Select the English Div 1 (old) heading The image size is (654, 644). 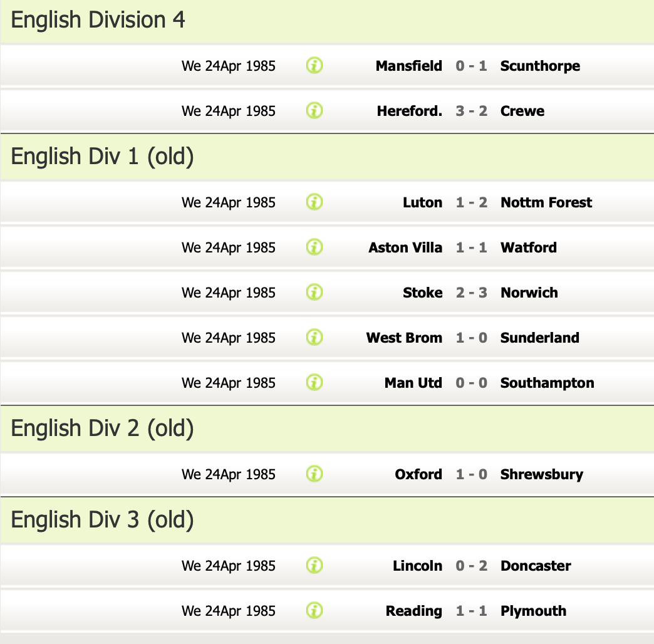coord(103,156)
